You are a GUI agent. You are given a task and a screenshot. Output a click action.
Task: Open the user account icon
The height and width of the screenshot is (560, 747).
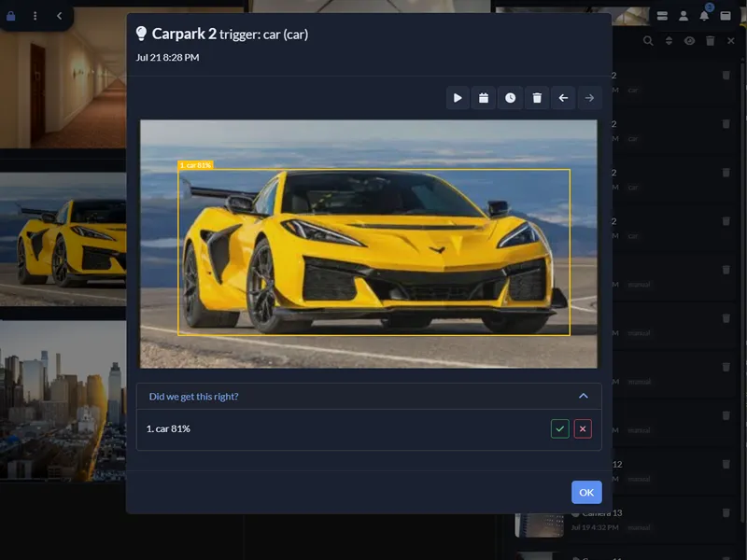point(684,16)
